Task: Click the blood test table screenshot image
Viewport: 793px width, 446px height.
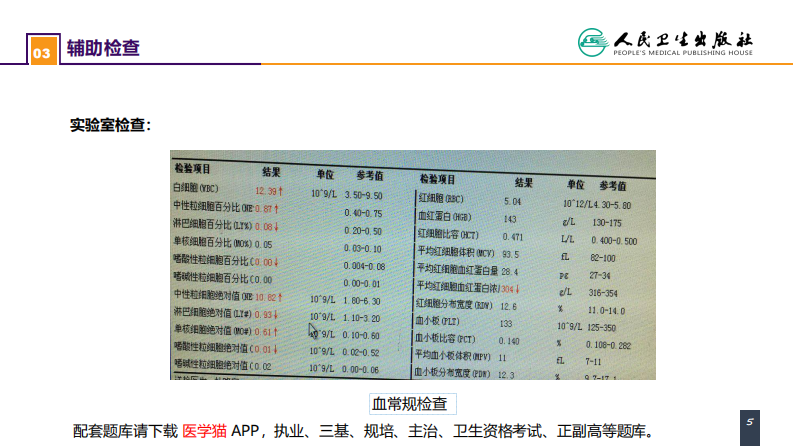Action: (x=413, y=265)
